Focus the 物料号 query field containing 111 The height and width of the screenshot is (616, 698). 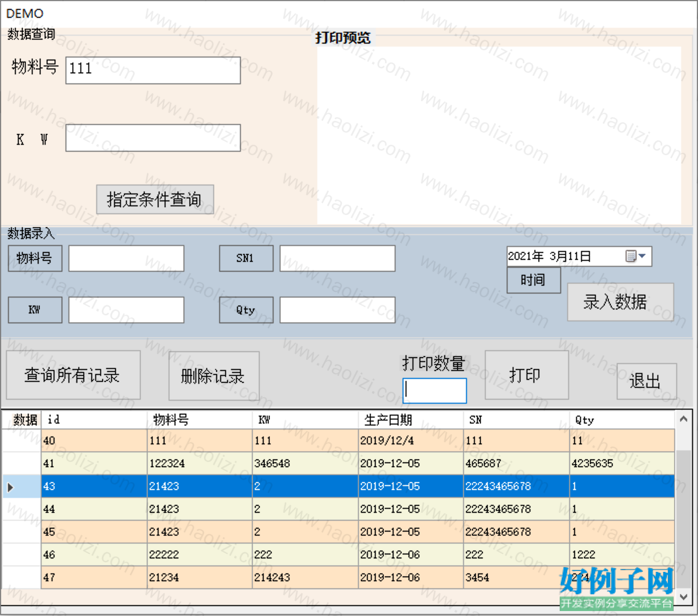pyautogui.click(x=153, y=70)
